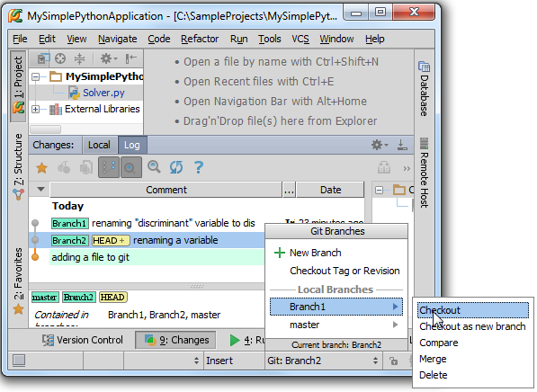Viewport: 537px width, 392px height.
Task: Open the Git: Branch2 status bar dropdown
Action: click(323, 361)
